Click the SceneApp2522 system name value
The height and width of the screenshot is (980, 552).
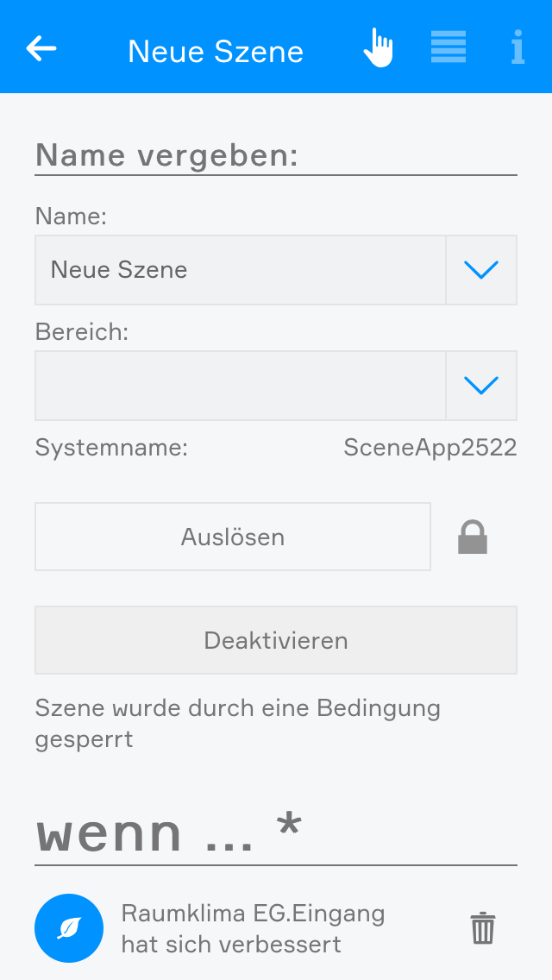430,447
